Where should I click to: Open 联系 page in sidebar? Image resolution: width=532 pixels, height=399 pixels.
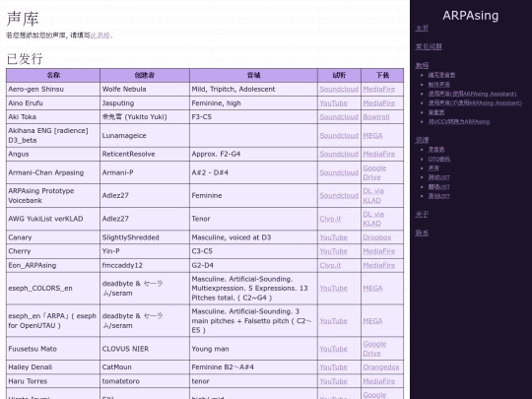422,233
